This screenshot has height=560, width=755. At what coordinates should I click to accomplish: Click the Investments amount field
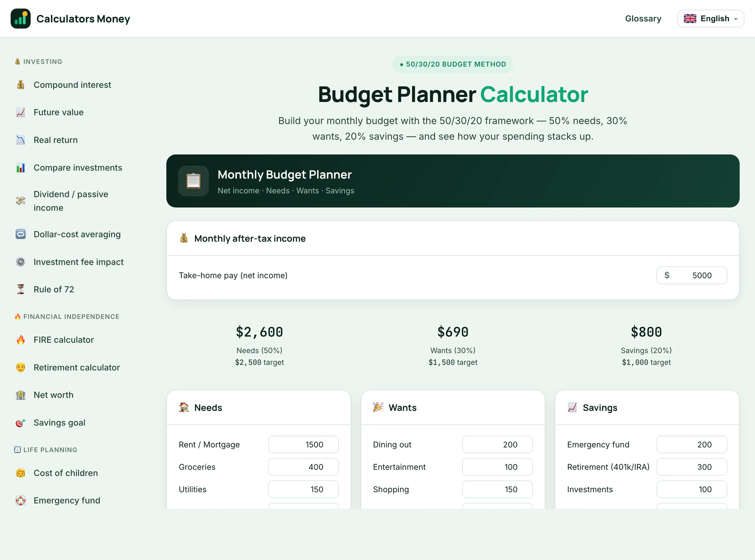pyautogui.click(x=692, y=489)
